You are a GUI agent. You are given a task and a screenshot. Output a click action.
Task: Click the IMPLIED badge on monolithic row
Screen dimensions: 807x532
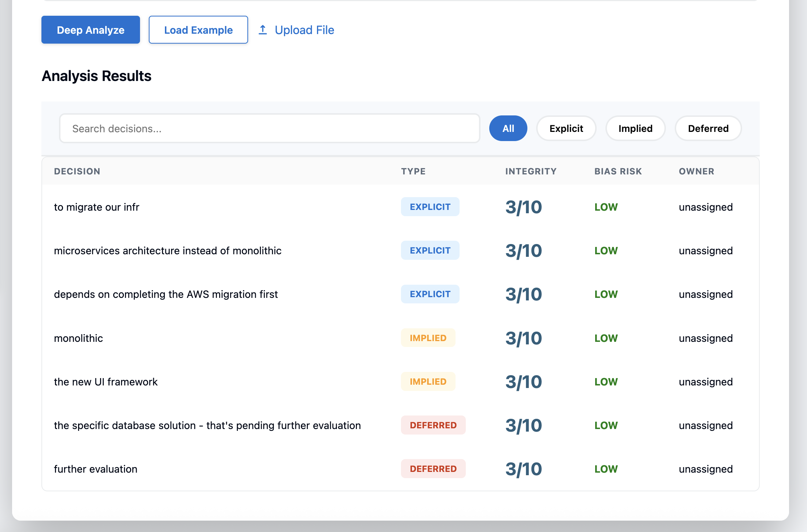click(428, 338)
